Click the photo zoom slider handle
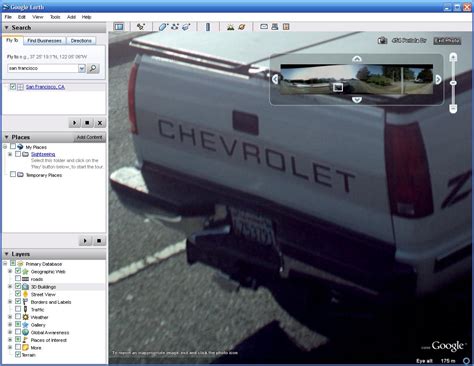Image resolution: width=474 pixels, height=366 pixels. tap(453, 83)
